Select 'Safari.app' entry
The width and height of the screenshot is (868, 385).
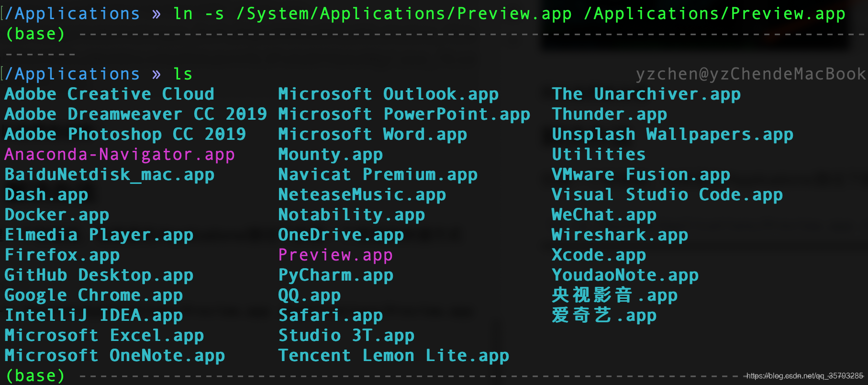tap(331, 316)
